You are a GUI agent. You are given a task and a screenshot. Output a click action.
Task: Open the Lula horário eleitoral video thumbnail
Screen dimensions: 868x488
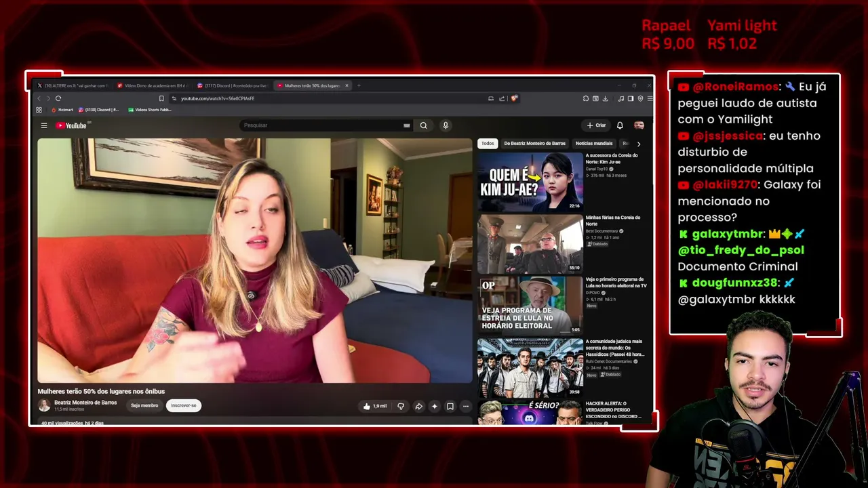click(x=530, y=306)
